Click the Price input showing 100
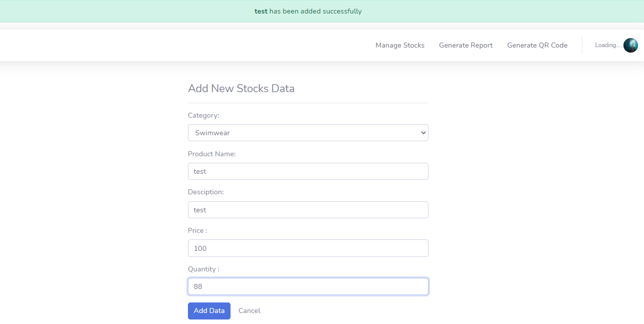644x324 pixels. tap(308, 248)
